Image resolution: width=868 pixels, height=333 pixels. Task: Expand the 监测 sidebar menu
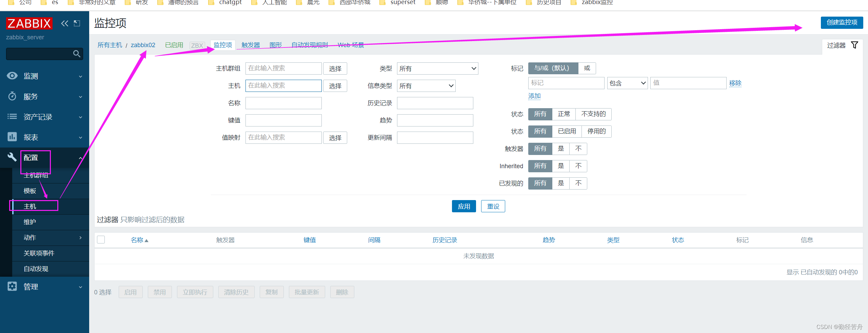(x=80, y=76)
